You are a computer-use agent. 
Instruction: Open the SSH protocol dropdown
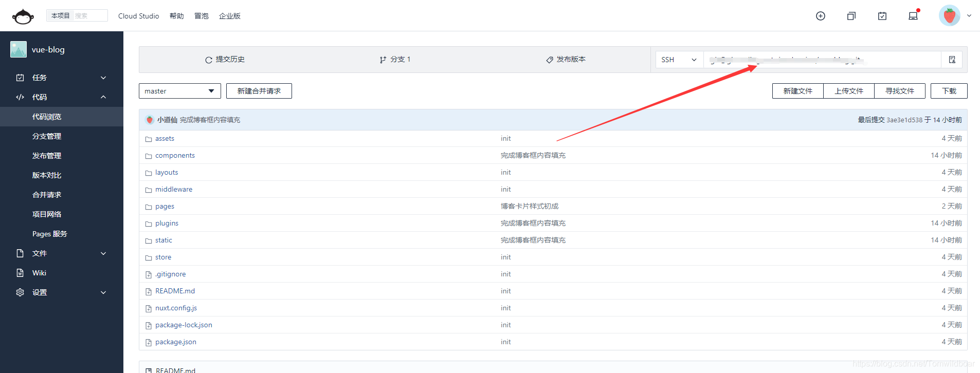pos(679,60)
